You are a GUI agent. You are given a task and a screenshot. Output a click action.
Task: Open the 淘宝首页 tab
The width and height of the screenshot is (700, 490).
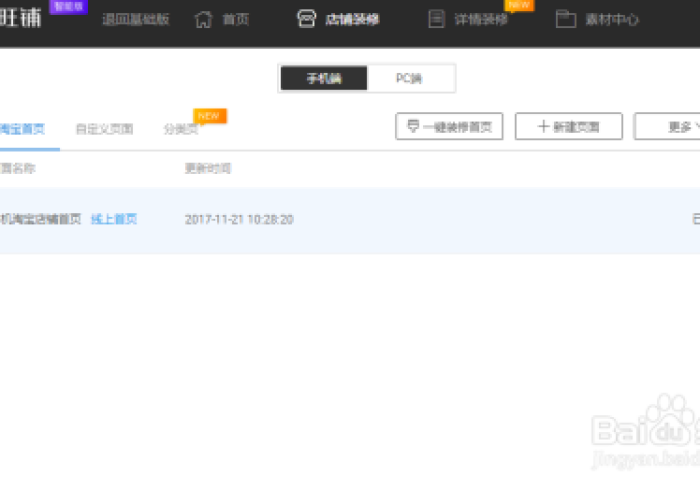pos(23,129)
